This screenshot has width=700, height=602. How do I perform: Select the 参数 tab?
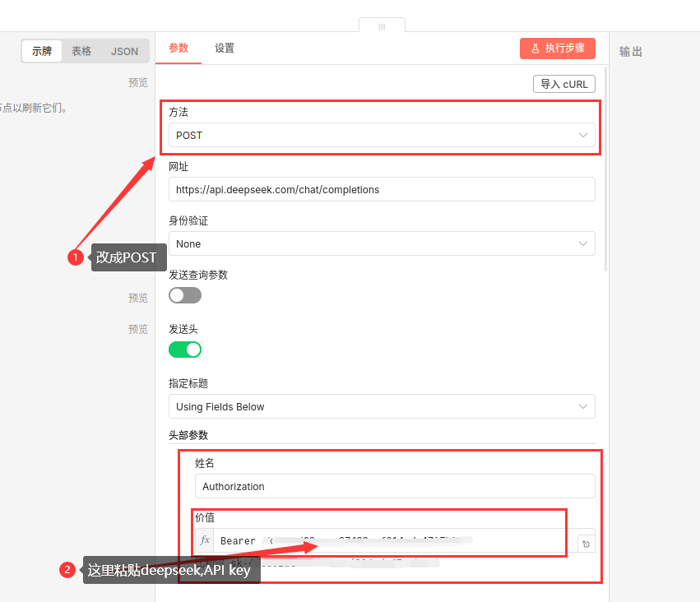(178, 49)
